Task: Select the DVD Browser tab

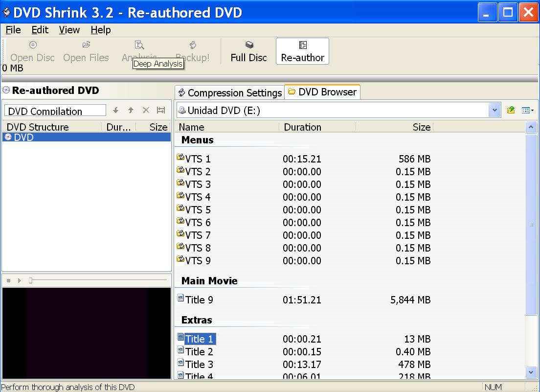Action: [x=322, y=92]
